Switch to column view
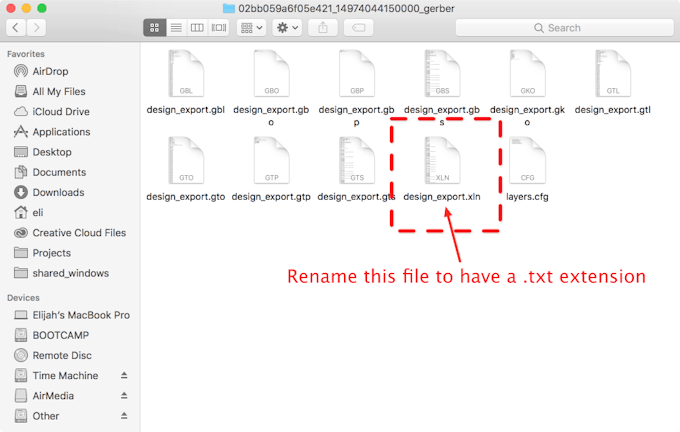 pos(197,28)
